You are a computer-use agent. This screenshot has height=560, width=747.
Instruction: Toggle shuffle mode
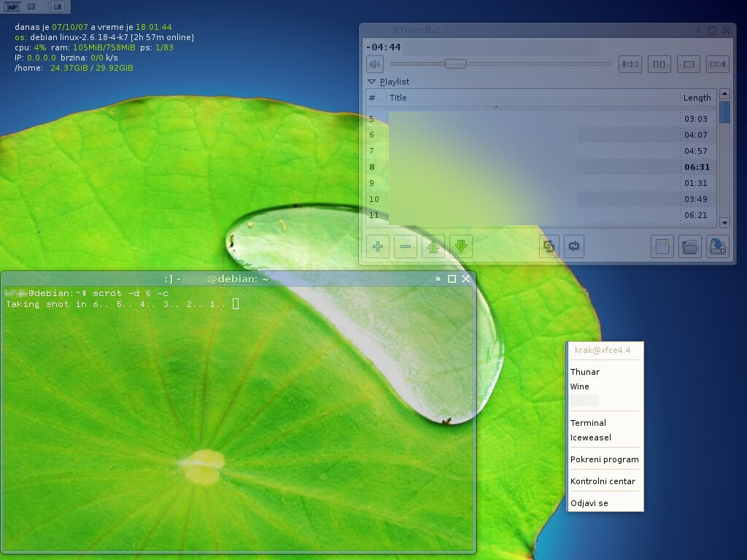(x=548, y=246)
